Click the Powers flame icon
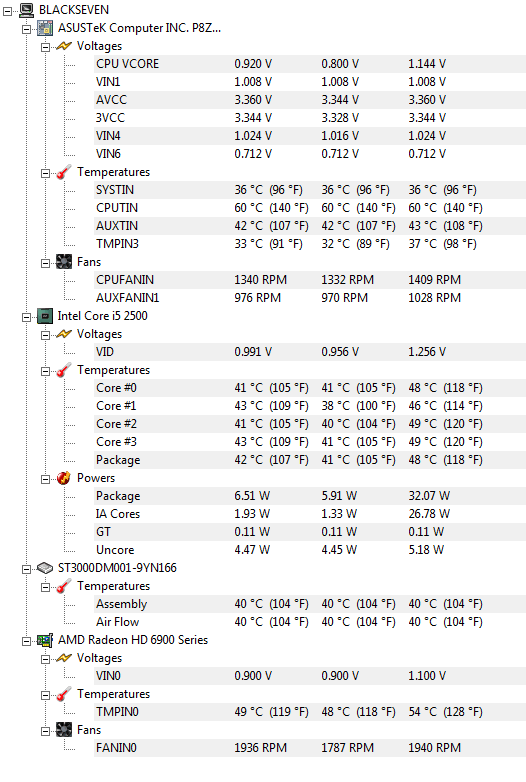 click(x=64, y=478)
